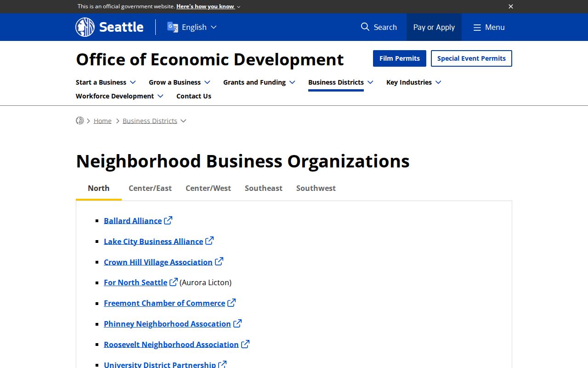Expand the Here's how you know chevron
The height and width of the screenshot is (368, 588).
click(238, 7)
